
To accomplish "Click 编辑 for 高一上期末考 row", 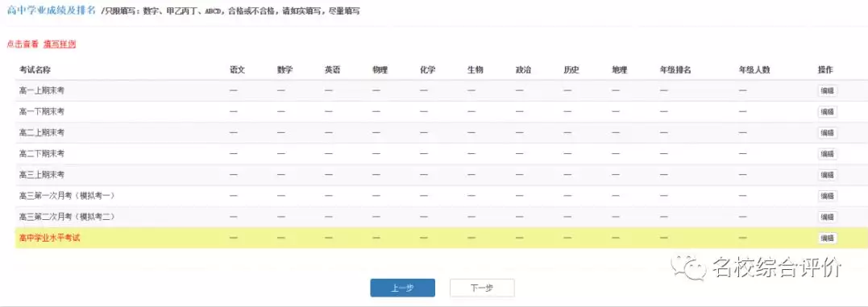I will pyautogui.click(x=827, y=91).
